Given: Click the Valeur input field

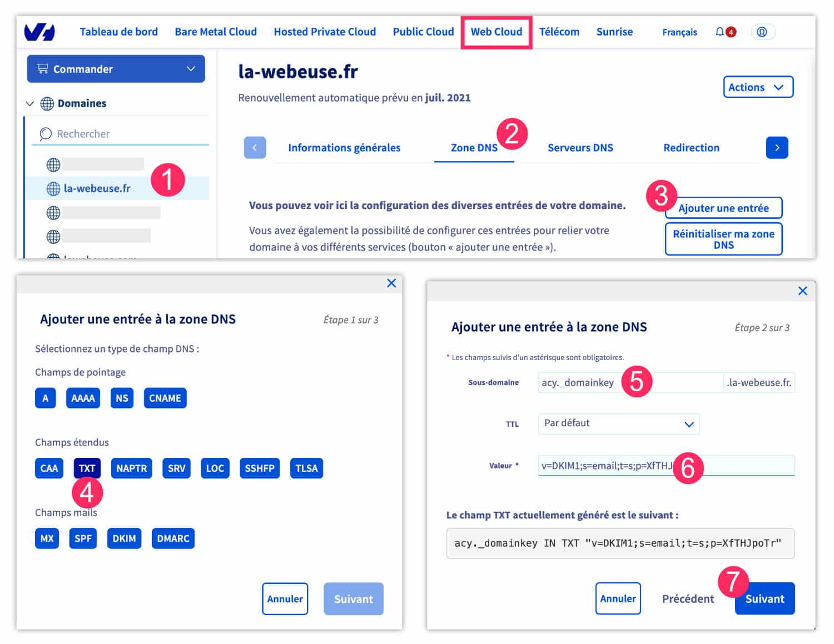Looking at the screenshot, I should (666, 466).
